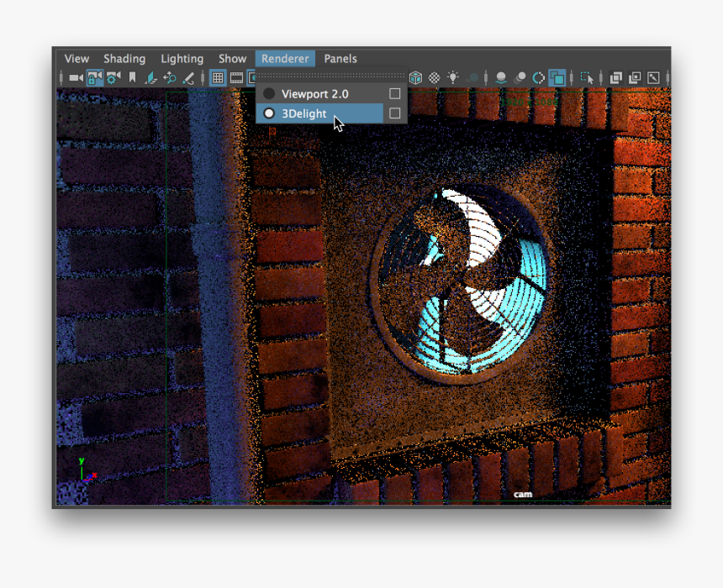Toggle the Image Plane icon
723x588 pixels.
pyautogui.click(x=150, y=78)
